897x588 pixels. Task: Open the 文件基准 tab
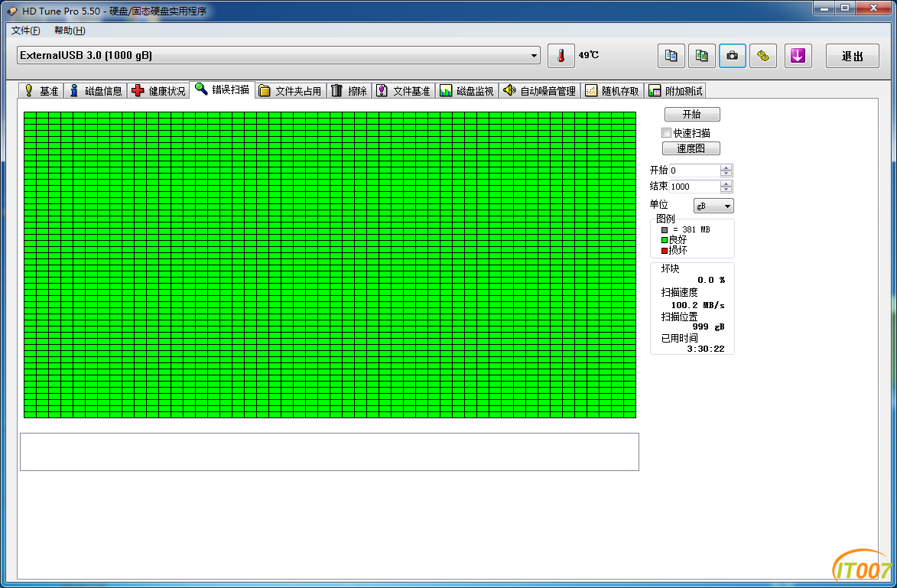(403, 91)
